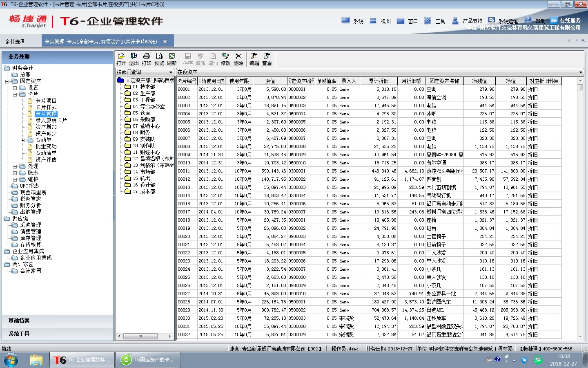Click the 基础档案 panel button
Screen dimensions: 588x368
coord(58,321)
